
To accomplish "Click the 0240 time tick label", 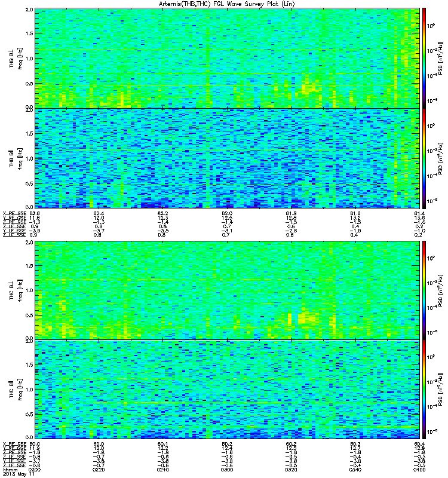I will coord(162,470).
